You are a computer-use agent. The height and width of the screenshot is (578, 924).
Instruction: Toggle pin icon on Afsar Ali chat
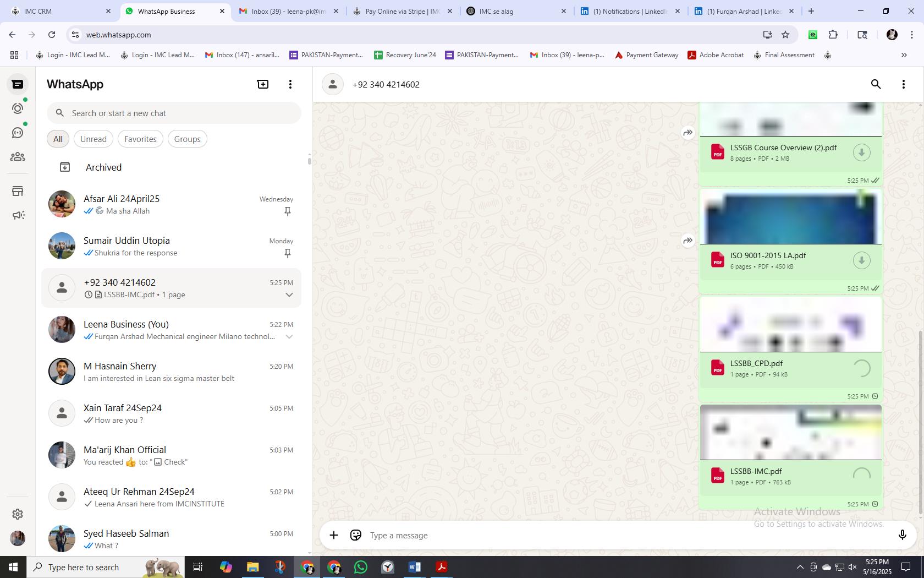[287, 211]
